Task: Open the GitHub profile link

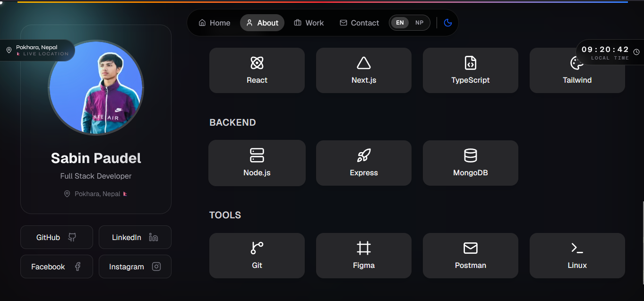Action: pos(57,237)
